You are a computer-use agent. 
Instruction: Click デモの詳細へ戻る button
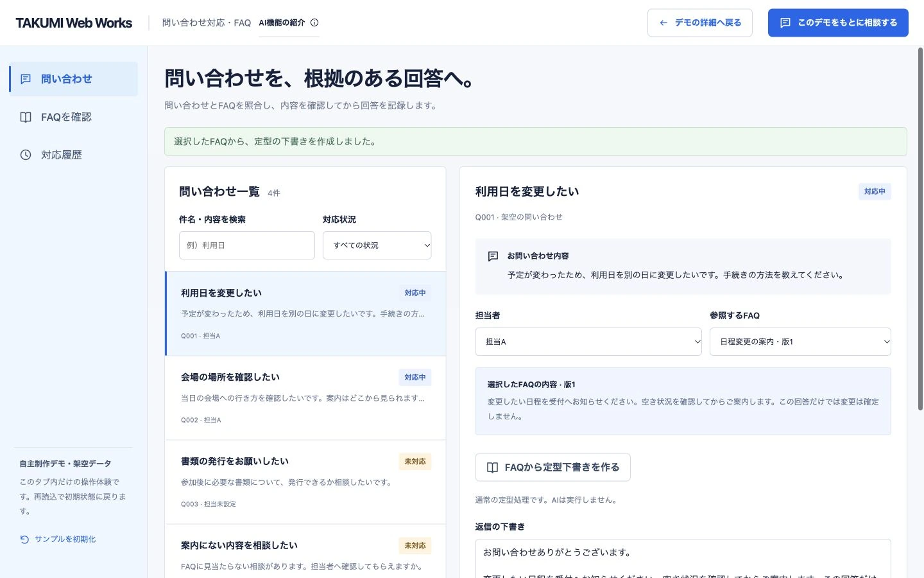pos(700,23)
